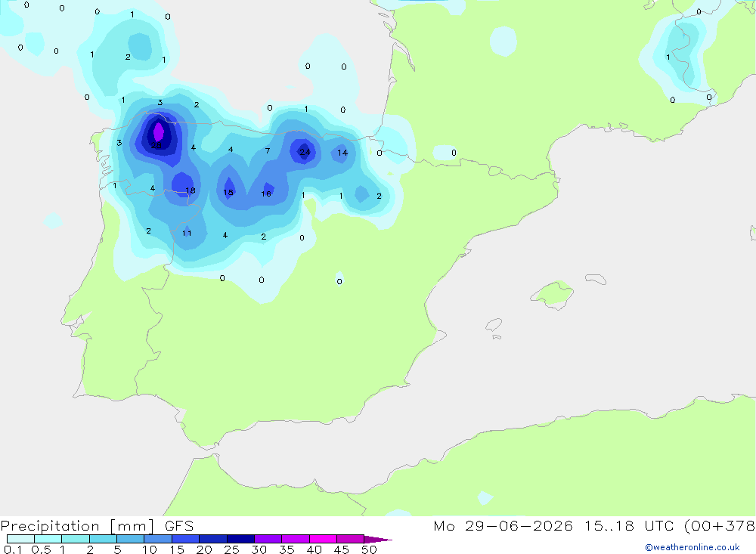The width and height of the screenshot is (756, 554).
Task: Click the above-50 arrow tip of the legend
Action: [x=377, y=539]
